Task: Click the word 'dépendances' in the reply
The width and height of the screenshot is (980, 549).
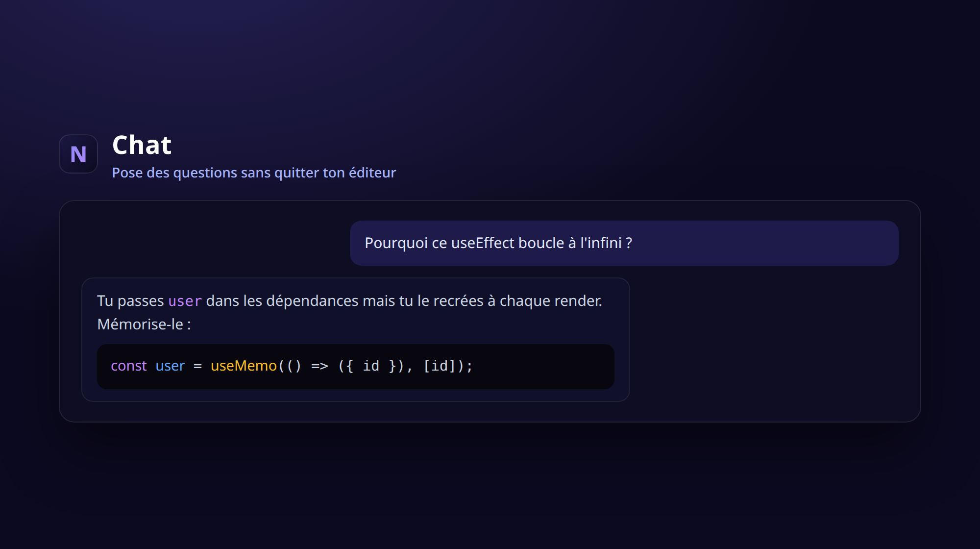Action: [x=312, y=301]
